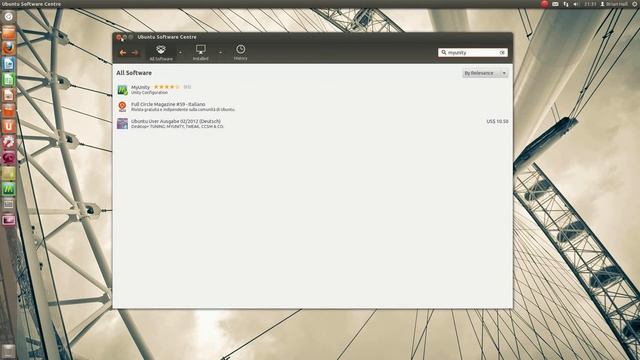
Task: Open the History section
Action: point(240,53)
